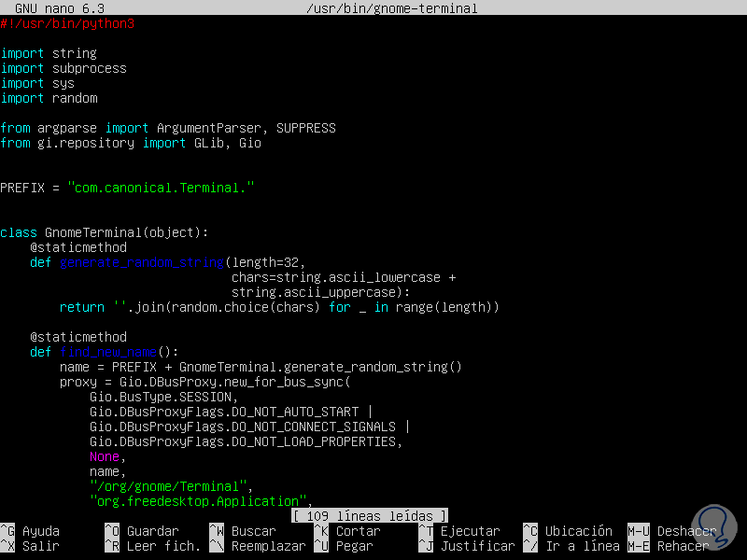The width and height of the screenshot is (747, 560).
Task: Click the 'import sys' line
Action: [37, 83]
